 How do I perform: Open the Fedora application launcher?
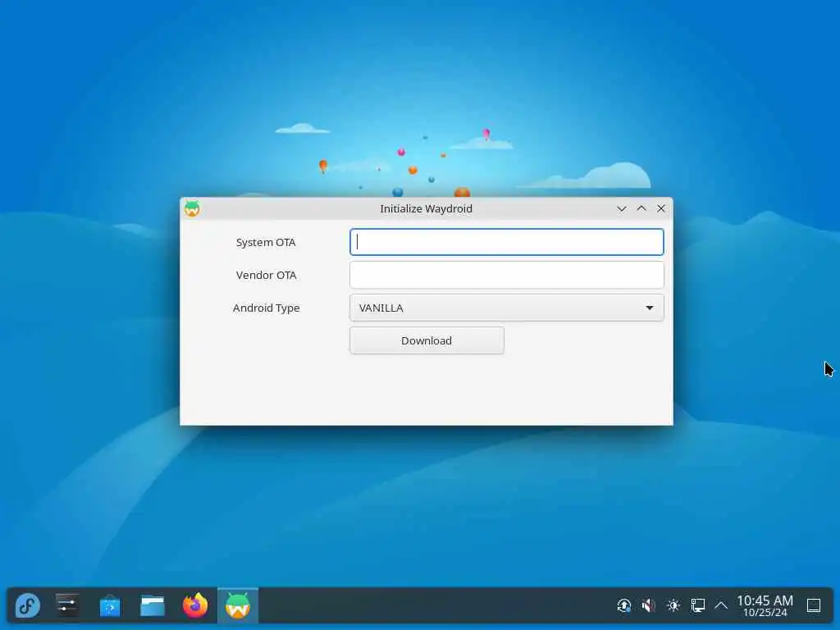point(27,606)
